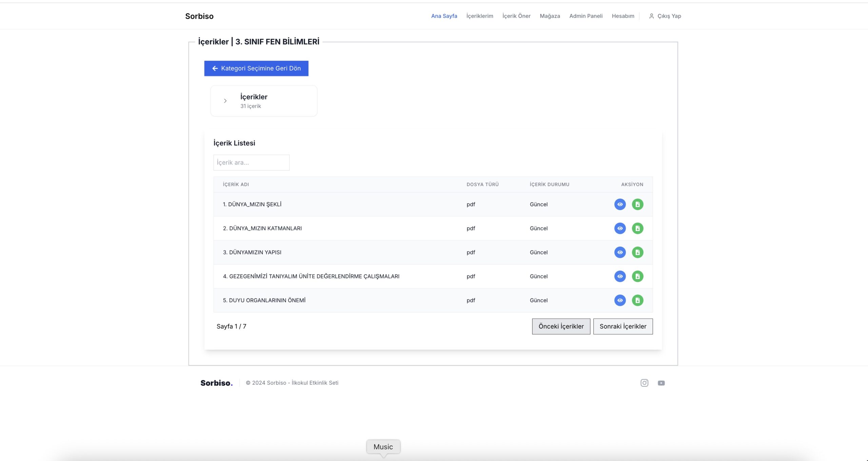Screen dimensions: 868x461
Task: Download 5. DUYU ORGANLARININ ÖNEMİ green icon
Action: click(637, 300)
